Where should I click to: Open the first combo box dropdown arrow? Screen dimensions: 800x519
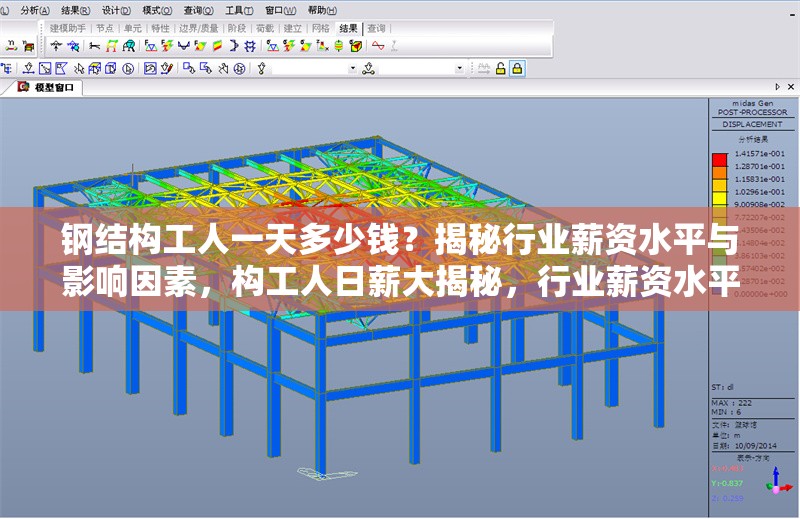point(353,69)
